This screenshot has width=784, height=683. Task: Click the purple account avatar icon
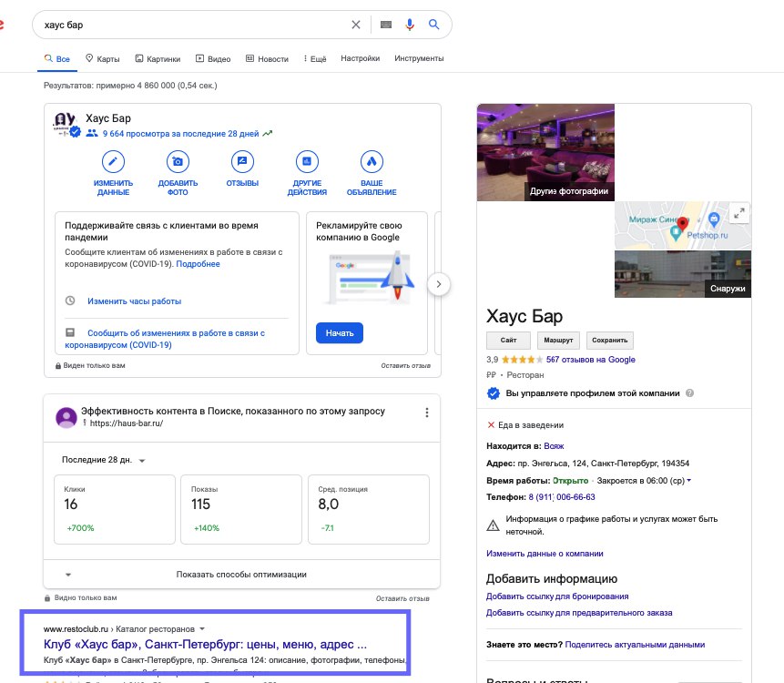[66, 417]
